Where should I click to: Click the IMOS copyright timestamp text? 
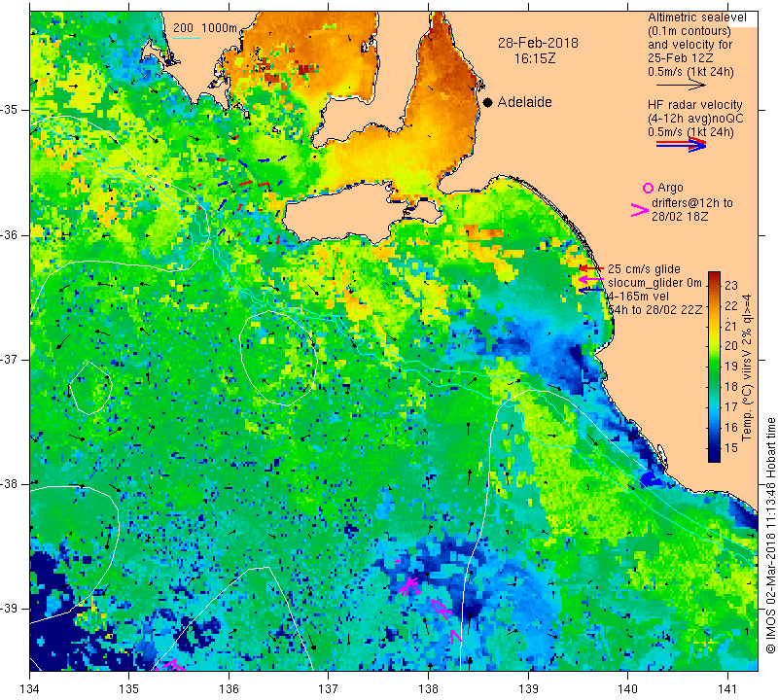pos(770,536)
